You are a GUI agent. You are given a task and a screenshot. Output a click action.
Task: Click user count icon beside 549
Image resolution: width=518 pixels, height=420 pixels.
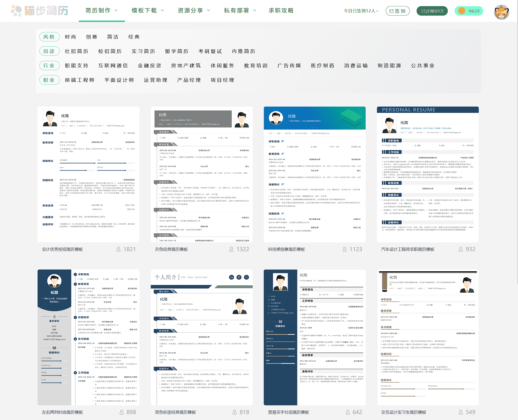click(461, 412)
